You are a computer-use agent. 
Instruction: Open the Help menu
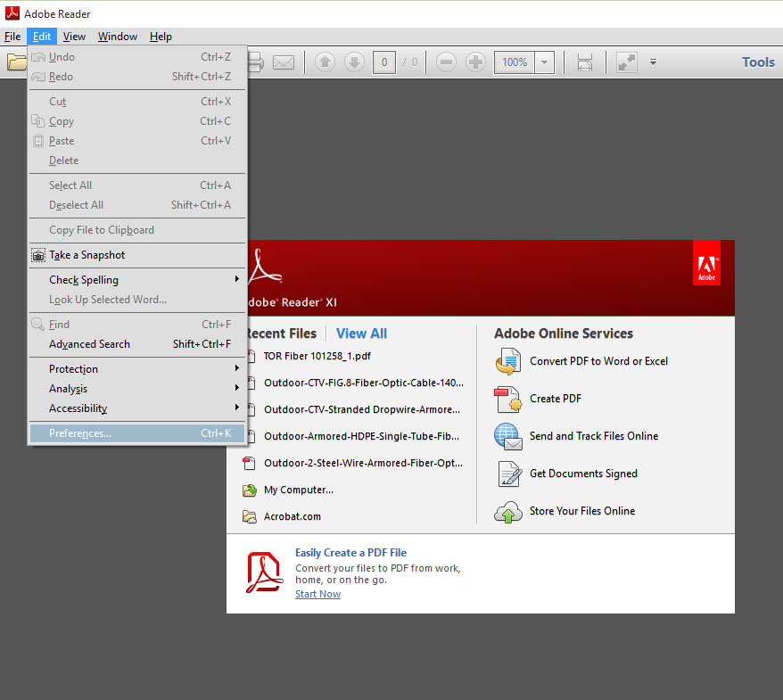161,37
